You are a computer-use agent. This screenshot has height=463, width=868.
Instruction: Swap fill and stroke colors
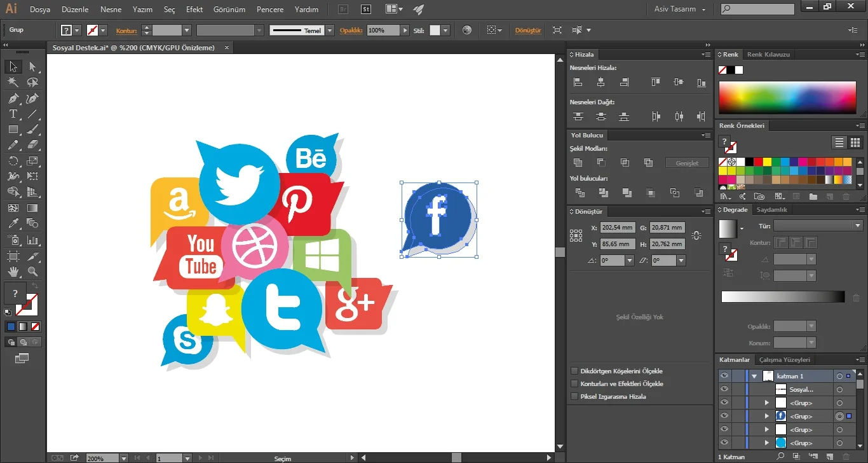(35, 287)
